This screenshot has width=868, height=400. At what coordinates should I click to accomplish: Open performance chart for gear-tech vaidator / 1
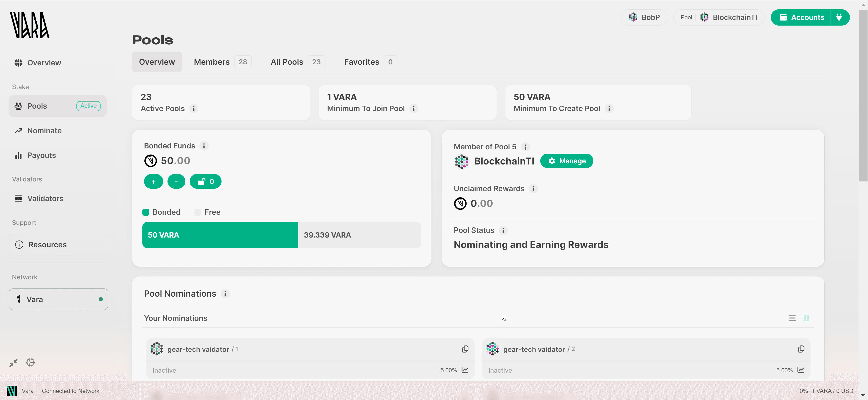tap(465, 370)
